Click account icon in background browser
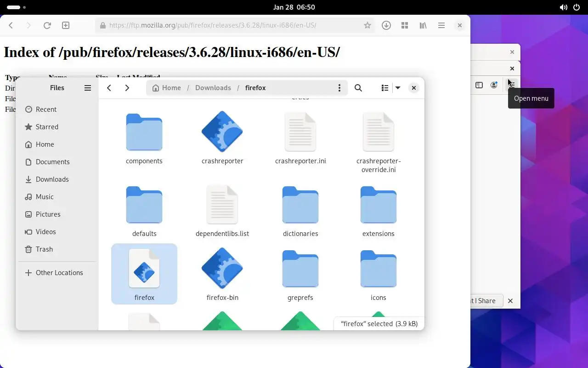The width and height of the screenshot is (588, 368). (x=494, y=85)
